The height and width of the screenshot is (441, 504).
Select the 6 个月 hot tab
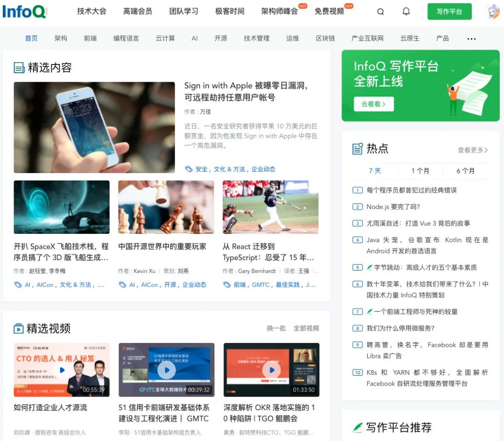(x=465, y=171)
